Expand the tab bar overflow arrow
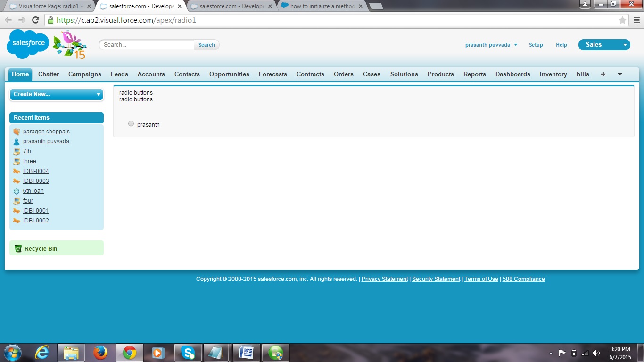 [620, 74]
